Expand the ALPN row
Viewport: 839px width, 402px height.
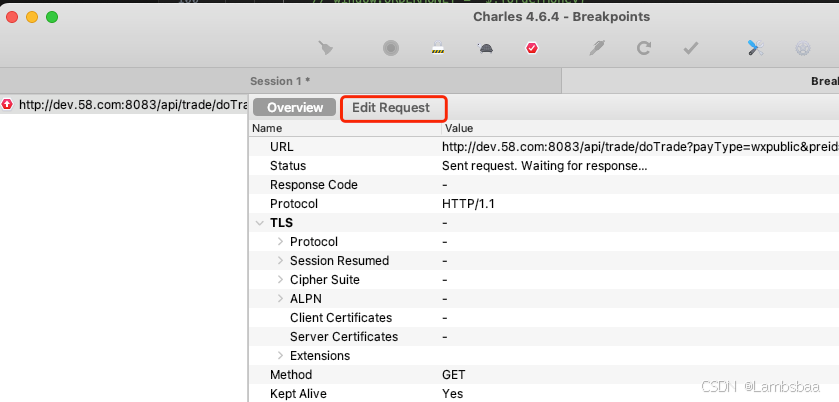280,299
